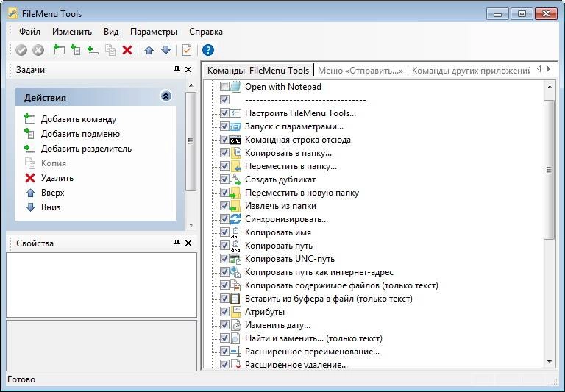Click the icon beside Настроить FileMenu Tools...
The width and height of the screenshot is (565, 392).
click(235, 113)
